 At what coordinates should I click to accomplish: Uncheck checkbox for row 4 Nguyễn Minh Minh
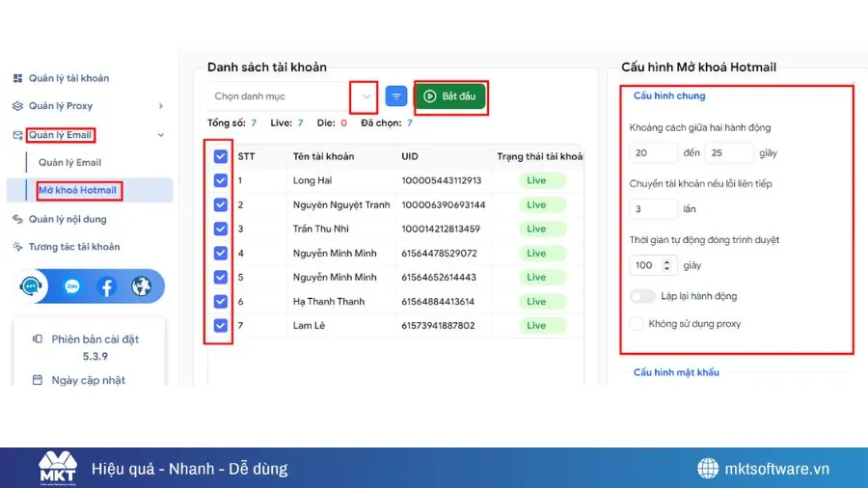point(220,253)
